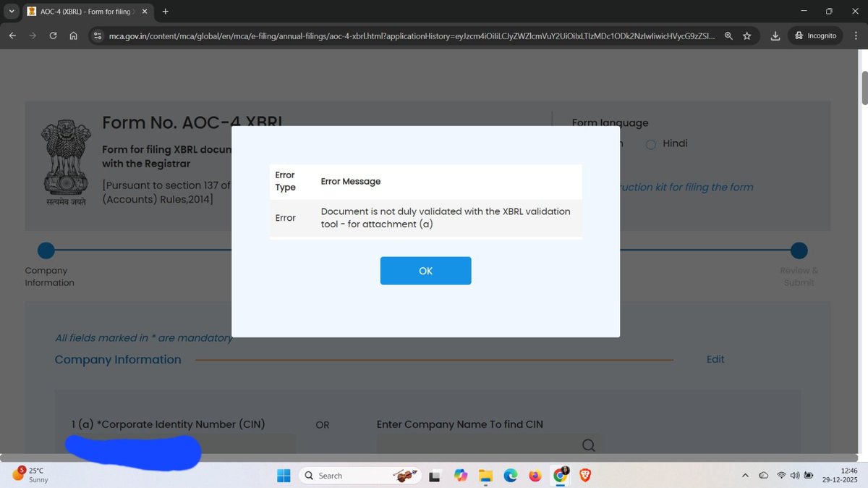Viewport: 868px width, 488px height.
Task: Click the error message text in dialog
Action: (446, 217)
